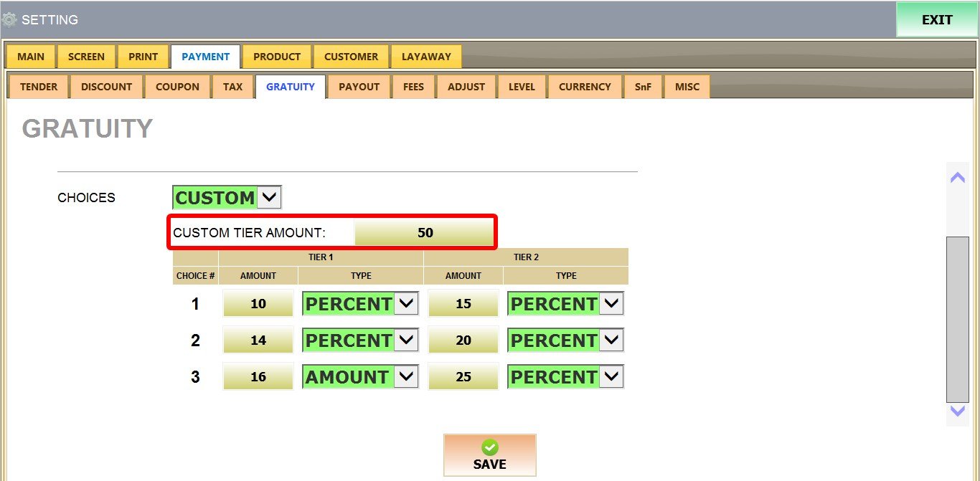The image size is (980, 481).
Task: Edit the Custom Tier Amount field showing 50
Action: click(x=425, y=233)
